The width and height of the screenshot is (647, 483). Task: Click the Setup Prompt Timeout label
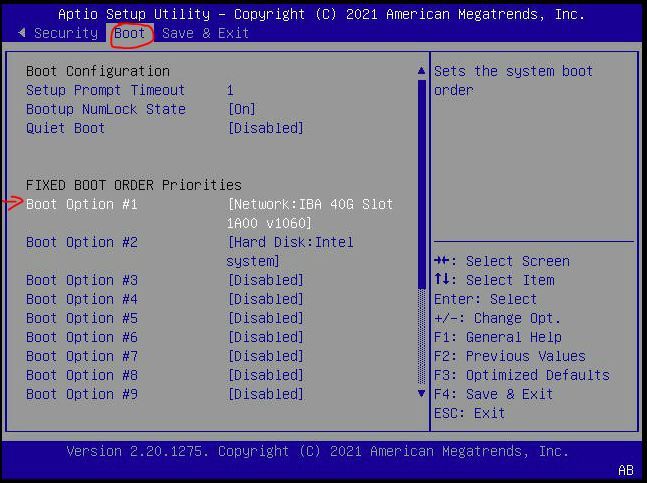coord(105,90)
